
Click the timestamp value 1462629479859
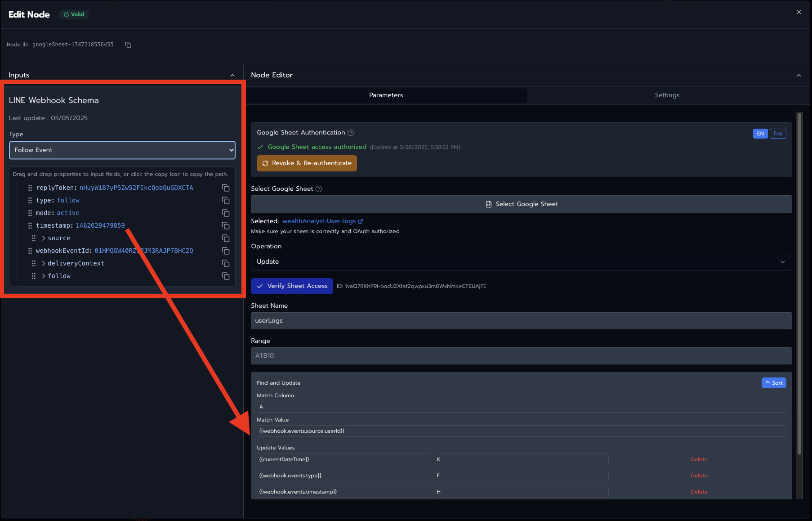pos(100,226)
